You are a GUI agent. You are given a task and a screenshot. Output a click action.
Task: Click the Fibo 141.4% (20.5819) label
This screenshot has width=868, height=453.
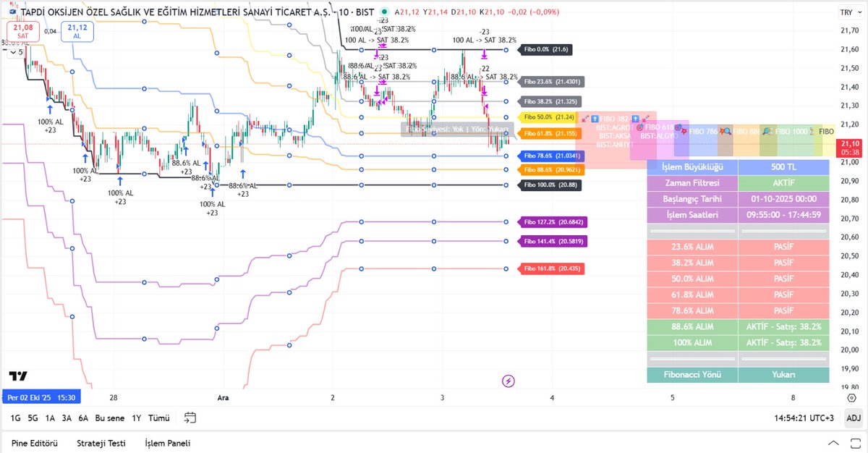553,241
